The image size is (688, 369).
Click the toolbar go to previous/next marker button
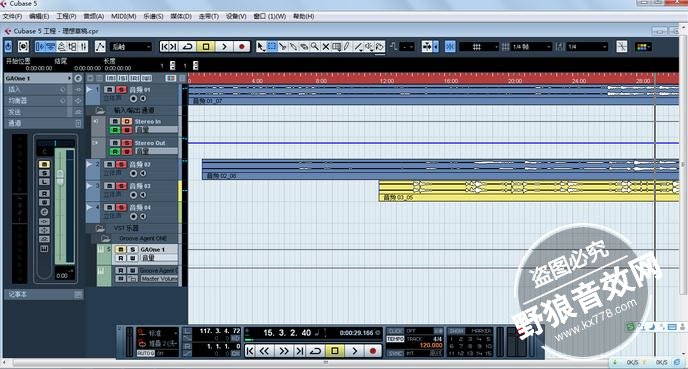(169, 47)
